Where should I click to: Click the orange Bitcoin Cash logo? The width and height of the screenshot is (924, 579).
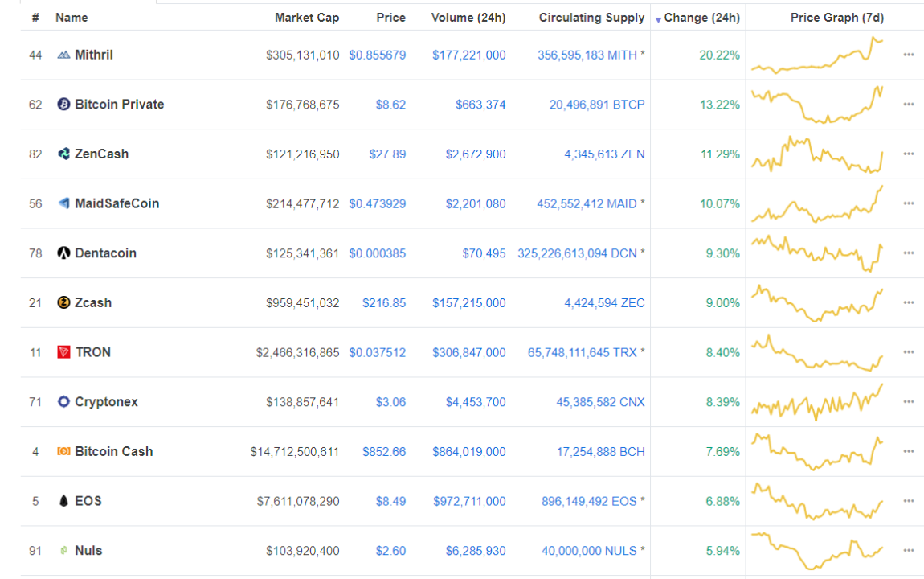click(x=63, y=451)
